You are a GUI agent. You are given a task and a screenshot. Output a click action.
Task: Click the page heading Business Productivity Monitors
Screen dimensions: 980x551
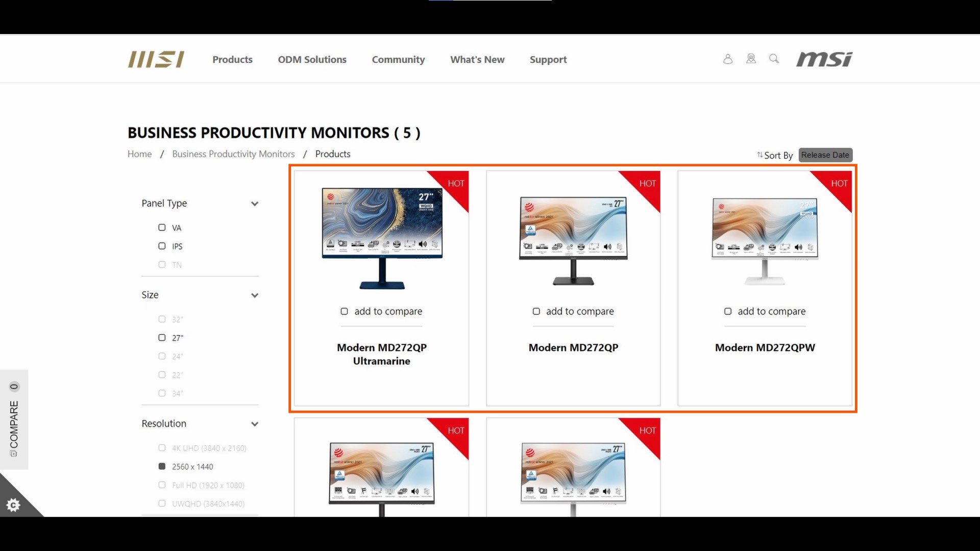tap(274, 133)
